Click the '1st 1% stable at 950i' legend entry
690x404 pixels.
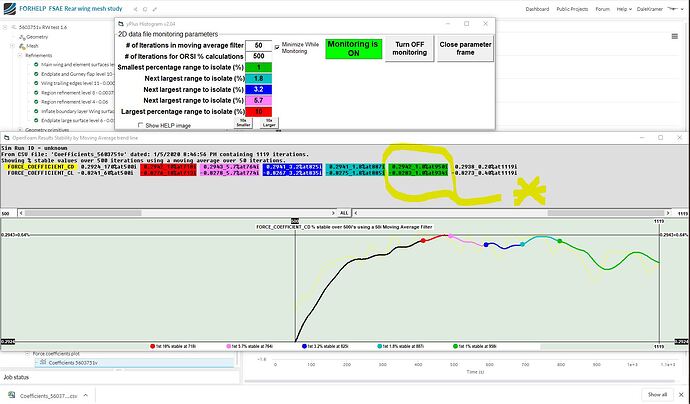pos(474,346)
